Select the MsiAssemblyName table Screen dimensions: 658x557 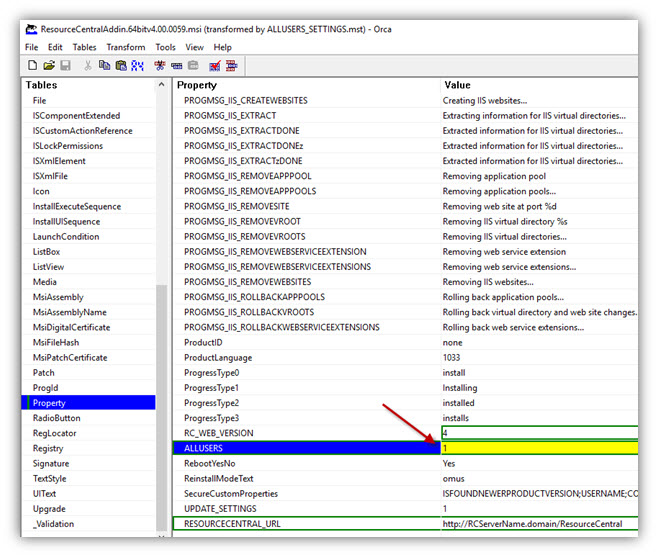click(70, 312)
